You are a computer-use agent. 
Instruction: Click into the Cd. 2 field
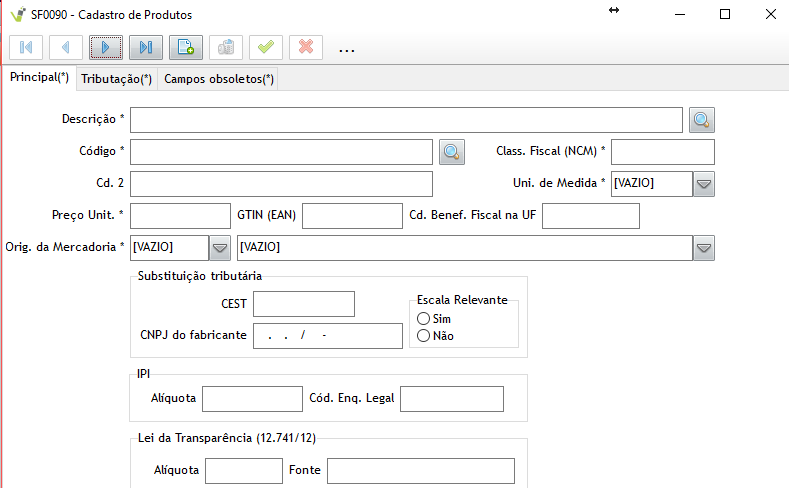[281, 184]
